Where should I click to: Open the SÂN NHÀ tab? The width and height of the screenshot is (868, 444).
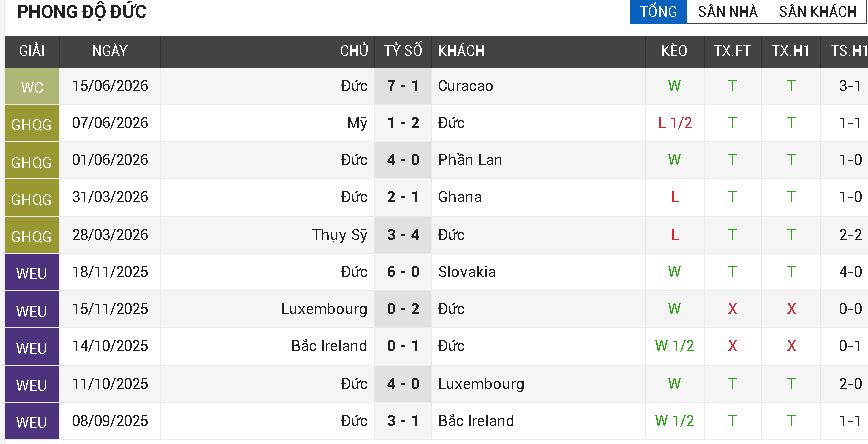[727, 12]
